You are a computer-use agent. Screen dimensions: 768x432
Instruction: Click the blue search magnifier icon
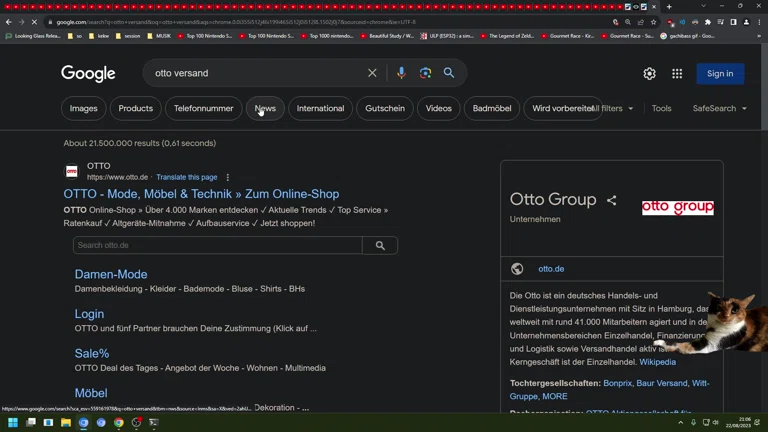449,73
